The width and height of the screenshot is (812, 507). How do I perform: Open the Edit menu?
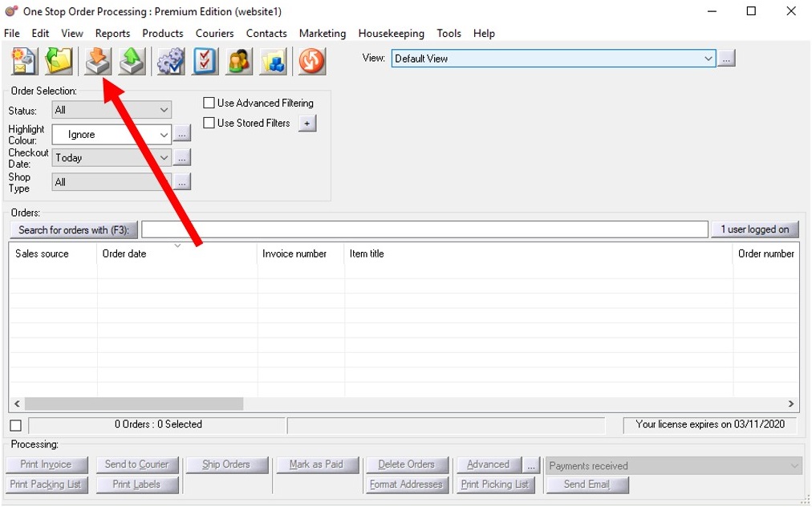[x=40, y=33]
